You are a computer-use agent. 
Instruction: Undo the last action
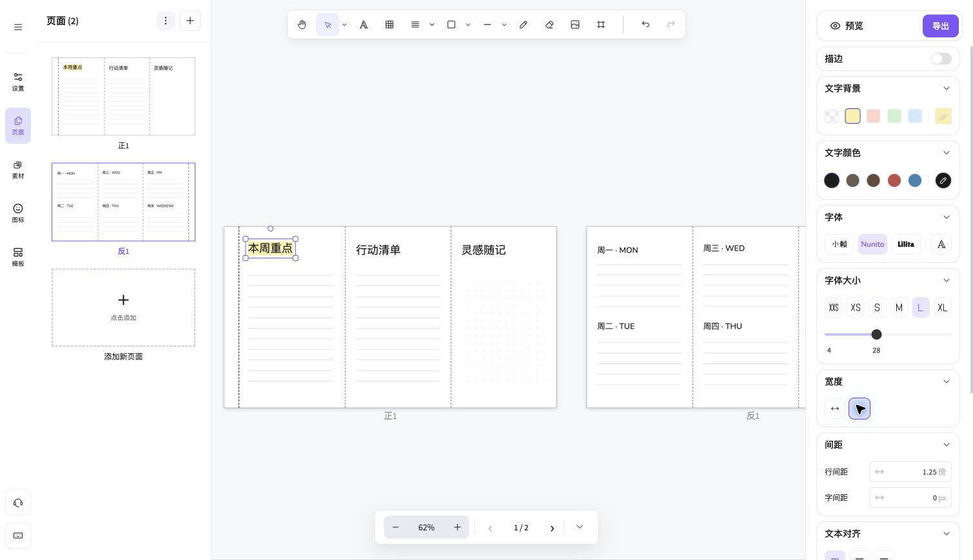[x=645, y=24]
